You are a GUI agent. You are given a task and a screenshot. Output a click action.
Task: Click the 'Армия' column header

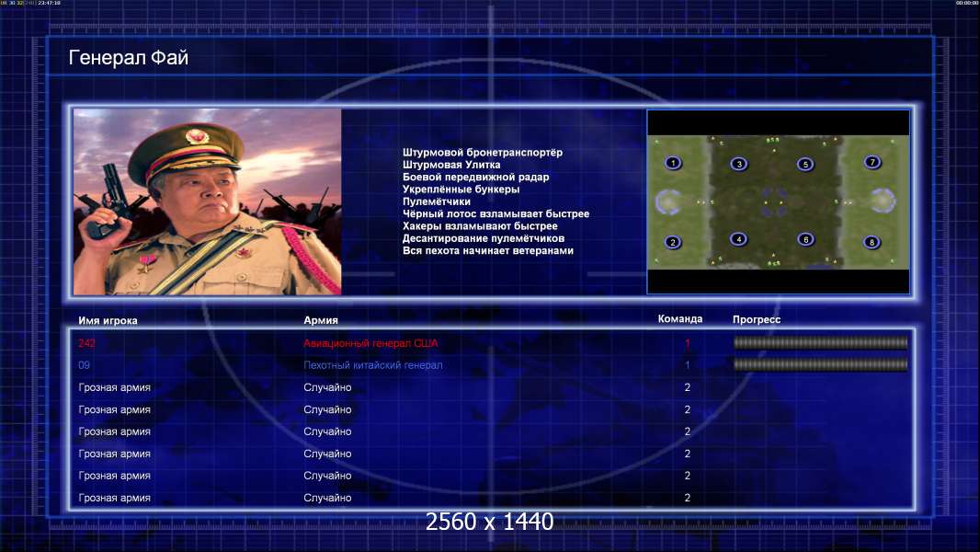pos(321,320)
